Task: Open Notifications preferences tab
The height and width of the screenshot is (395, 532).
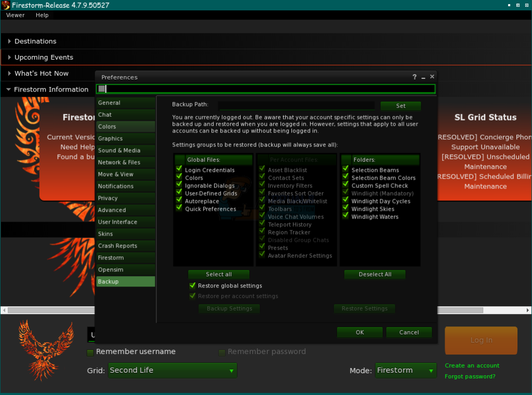Action: [126, 186]
